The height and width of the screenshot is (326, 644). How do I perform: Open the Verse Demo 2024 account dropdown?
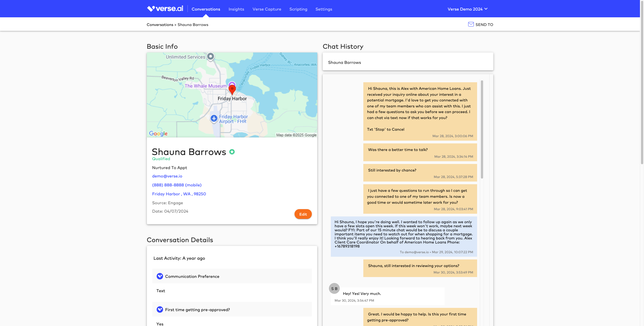click(467, 9)
